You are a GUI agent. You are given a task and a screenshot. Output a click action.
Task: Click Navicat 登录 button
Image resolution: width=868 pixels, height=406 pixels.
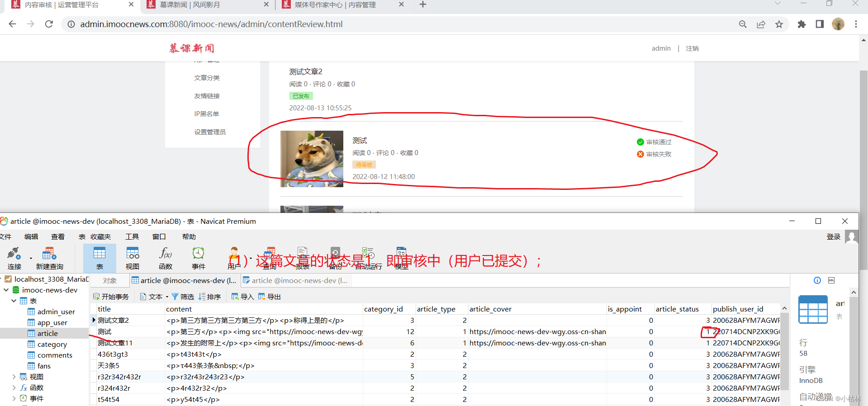(833, 236)
